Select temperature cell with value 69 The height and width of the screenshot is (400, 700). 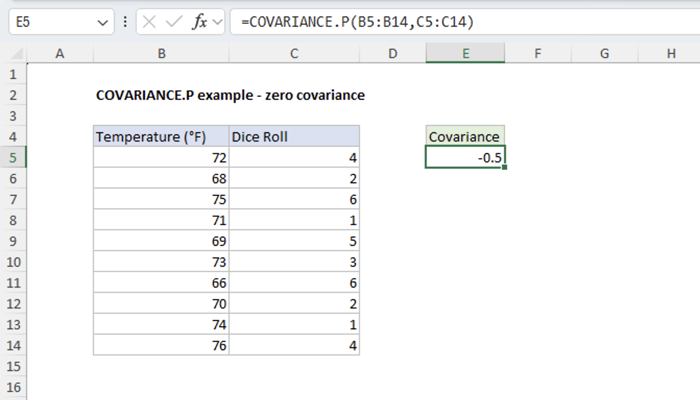click(x=161, y=241)
